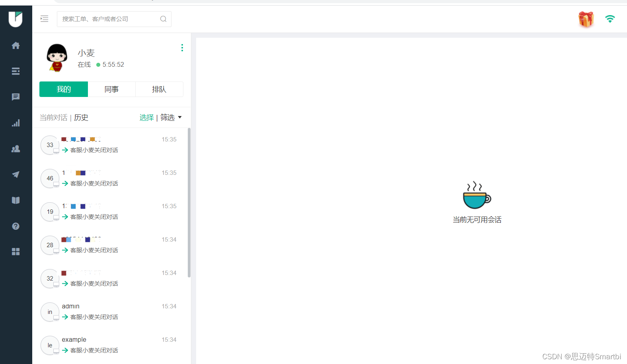Image resolution: width=627 pixels, height=364 pixels.
Task: Open the three-dot more menu beside 小麦
Action: point(182,48)
